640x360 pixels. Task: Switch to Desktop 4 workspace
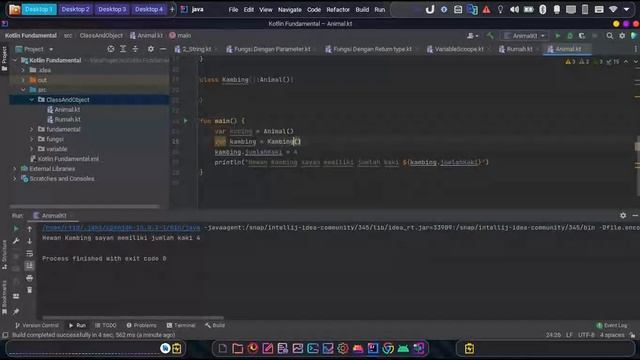click(149, 9)
